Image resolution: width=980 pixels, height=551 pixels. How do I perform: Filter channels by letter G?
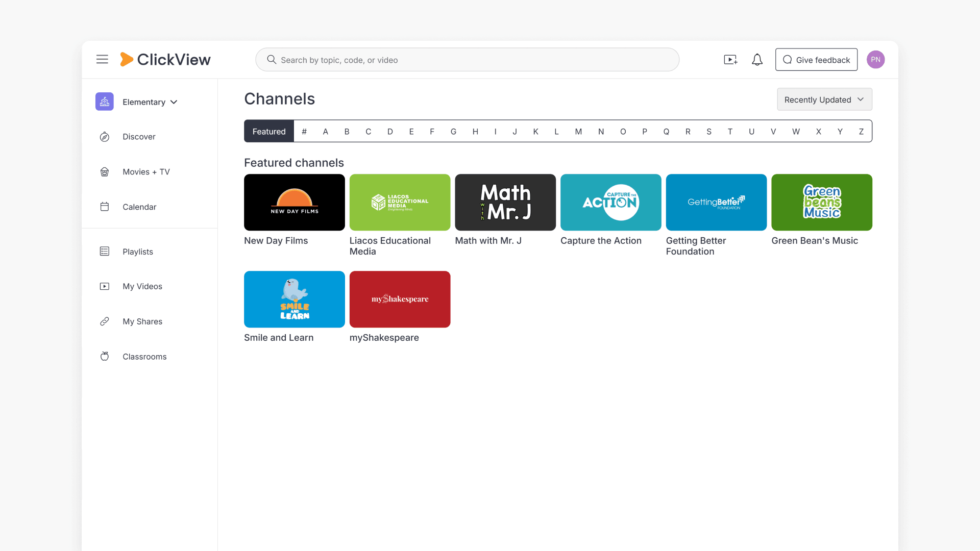tap(453, 131)
